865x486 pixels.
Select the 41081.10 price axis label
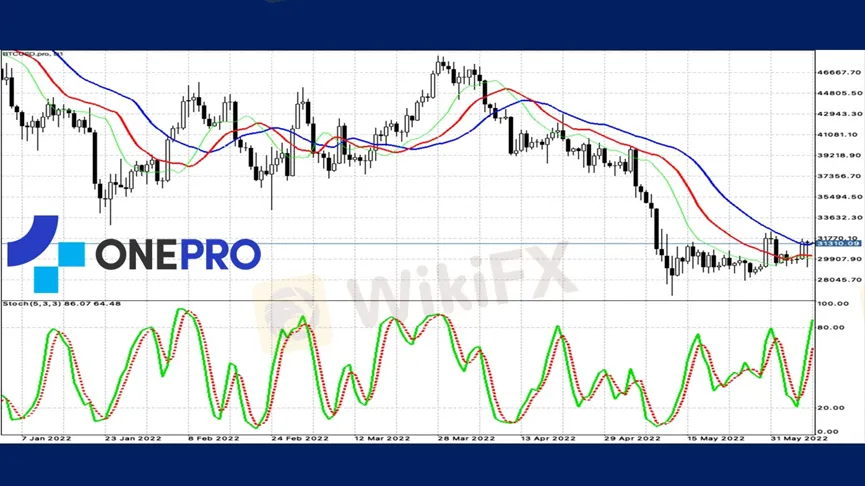click(839, 135)
